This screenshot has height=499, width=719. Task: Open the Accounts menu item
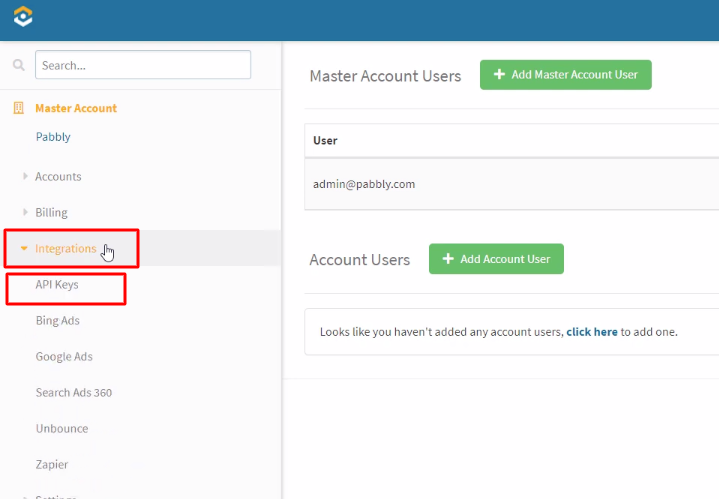(58, 177)
